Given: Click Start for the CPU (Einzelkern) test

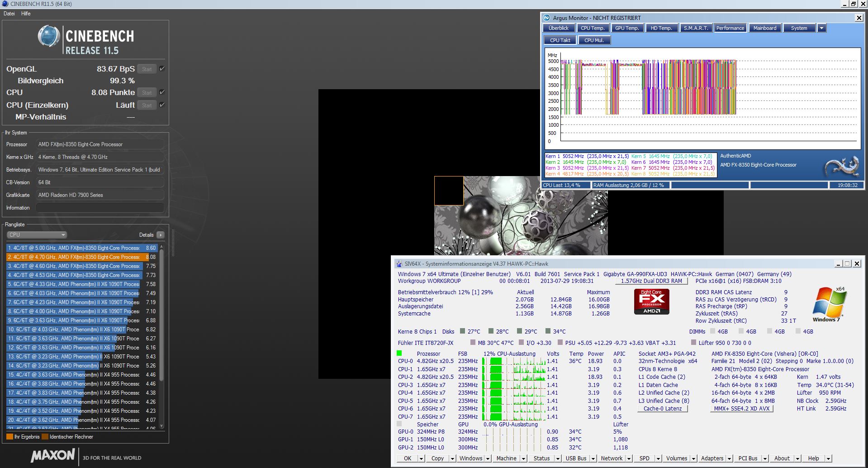Looking at the screenshot, I should coord(147,105).
